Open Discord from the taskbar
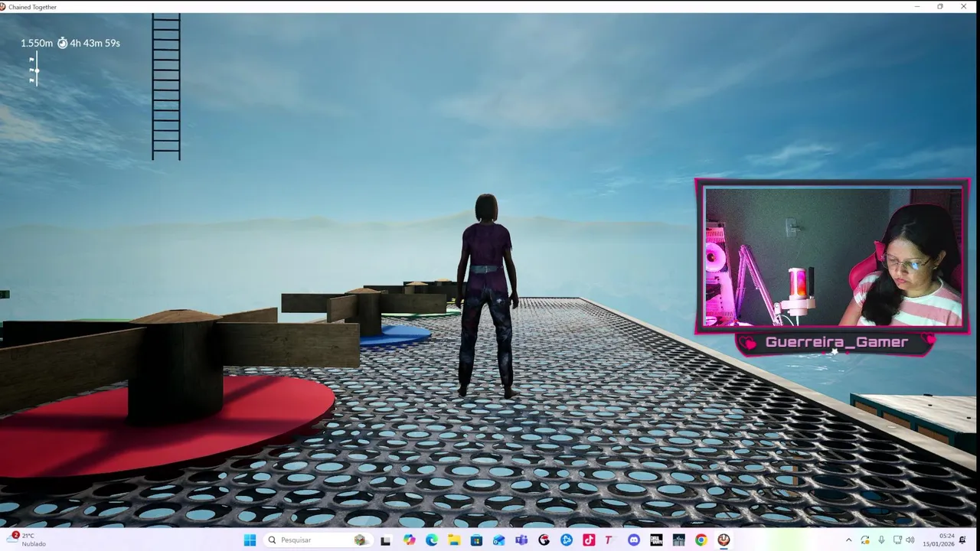 coord(634,540)
